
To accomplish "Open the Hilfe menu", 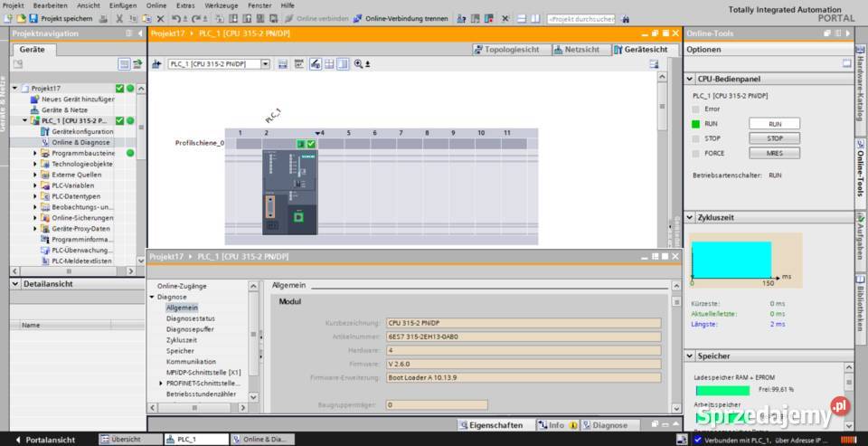I will click(x=288, y=5).
